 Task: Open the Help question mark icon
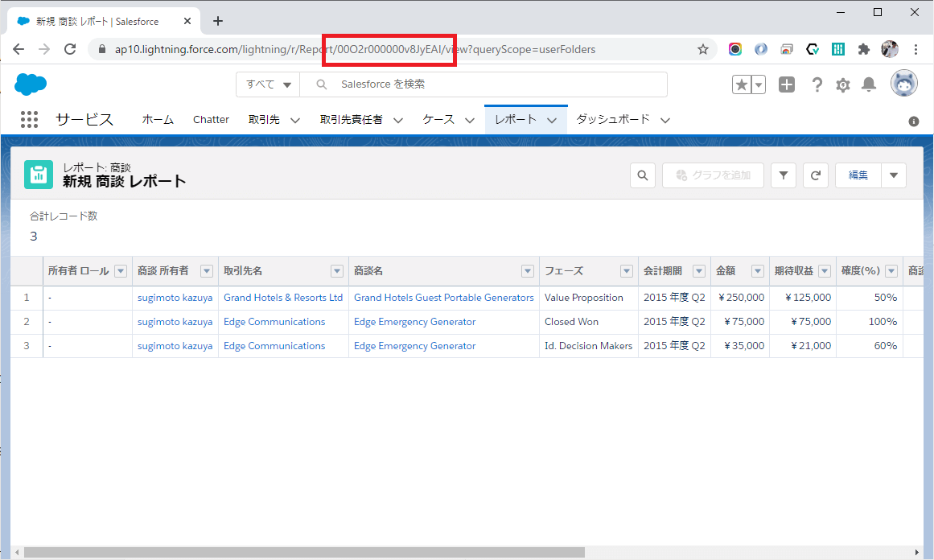(x=817, y=84)
